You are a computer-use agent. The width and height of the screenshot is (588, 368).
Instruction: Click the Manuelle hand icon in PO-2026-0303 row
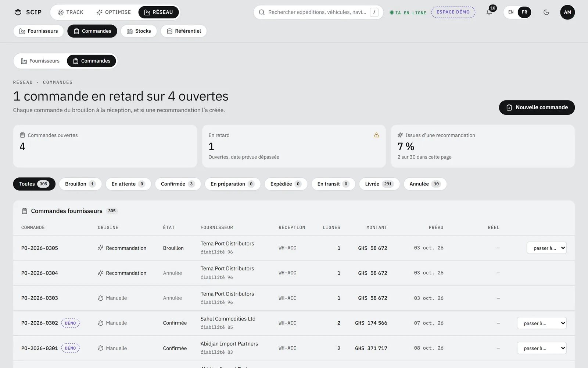tap(100, 298)
